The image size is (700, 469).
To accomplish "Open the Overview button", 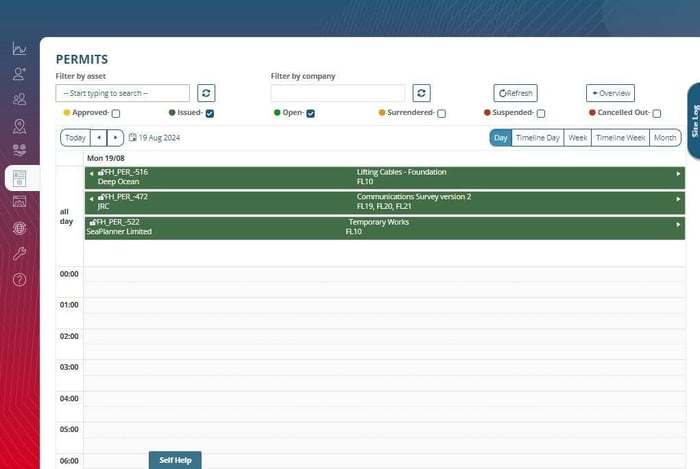I will tap(610, 93).
